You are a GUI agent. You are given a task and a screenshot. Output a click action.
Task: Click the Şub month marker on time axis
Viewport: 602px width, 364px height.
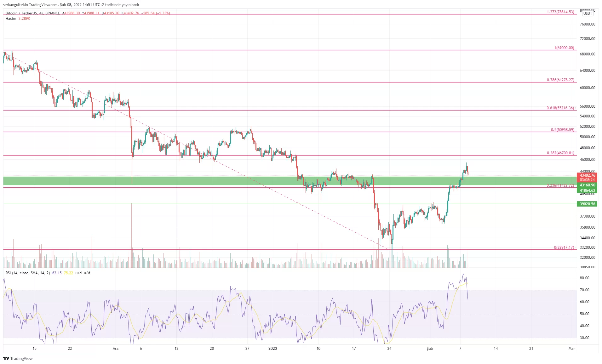[x=430, y=349]
